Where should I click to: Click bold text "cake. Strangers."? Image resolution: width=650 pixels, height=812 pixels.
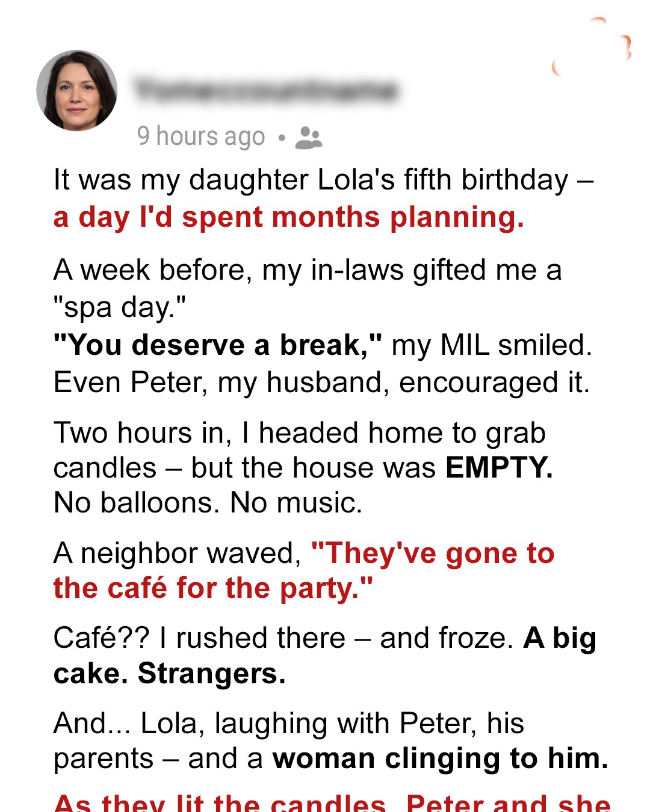point(169,674)
